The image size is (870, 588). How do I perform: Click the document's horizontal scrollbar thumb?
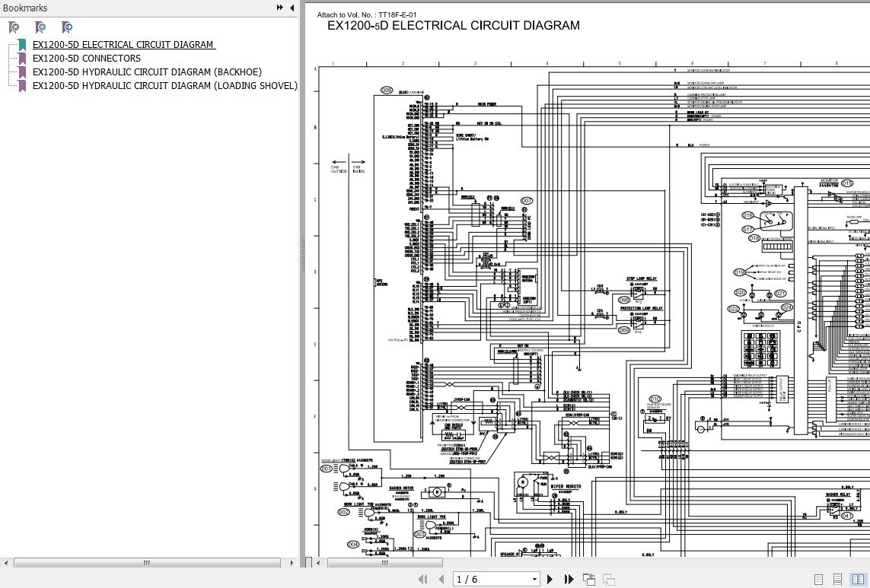(x=385, y=563)
